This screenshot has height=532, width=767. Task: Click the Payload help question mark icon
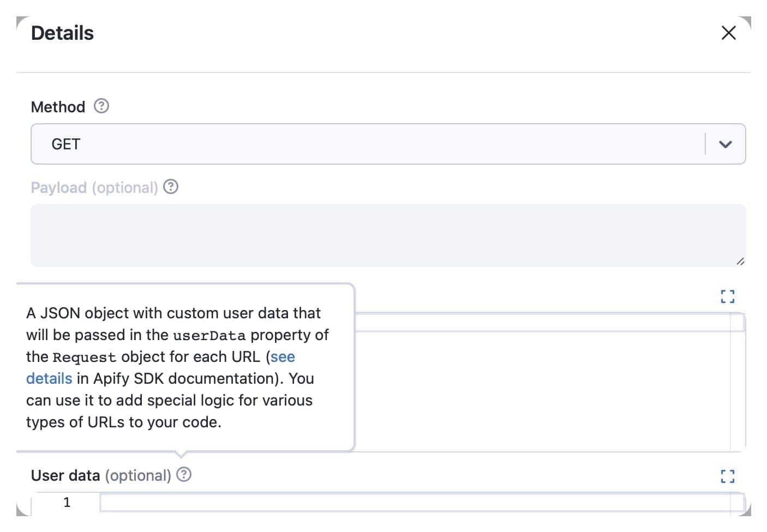click(171, 187)
